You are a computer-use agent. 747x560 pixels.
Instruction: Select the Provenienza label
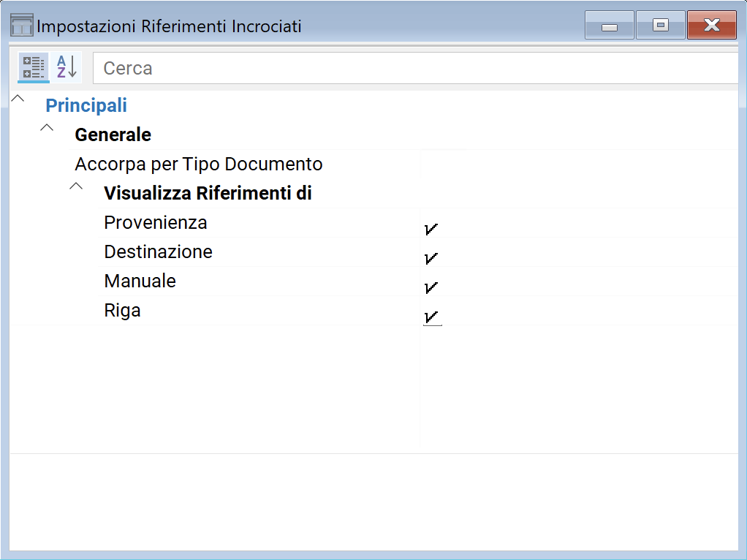156,222
